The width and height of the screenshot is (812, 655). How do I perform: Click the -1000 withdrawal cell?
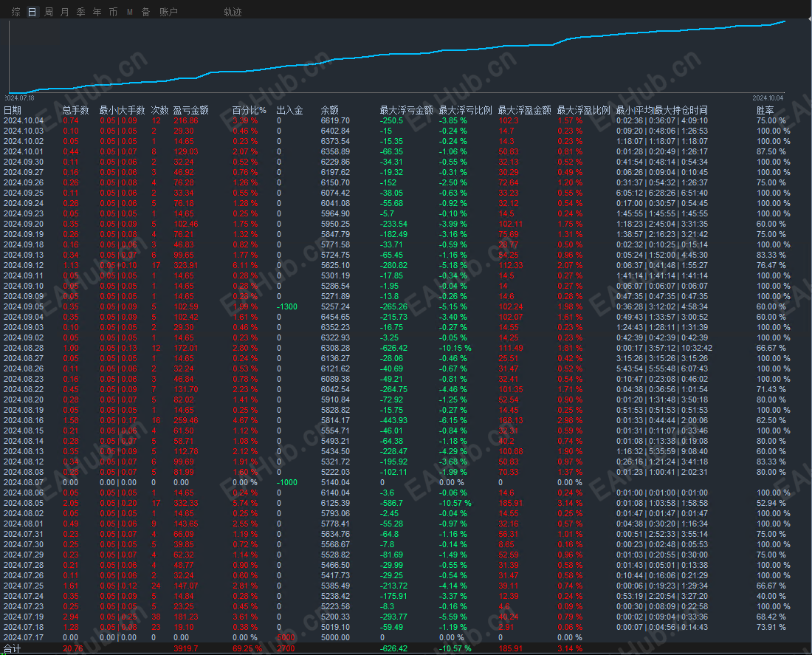click(287, 482)
